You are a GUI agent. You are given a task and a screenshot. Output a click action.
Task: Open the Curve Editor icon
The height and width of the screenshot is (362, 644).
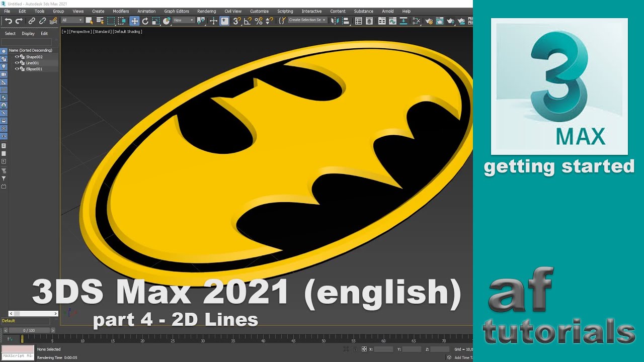[x=392, y=21]
